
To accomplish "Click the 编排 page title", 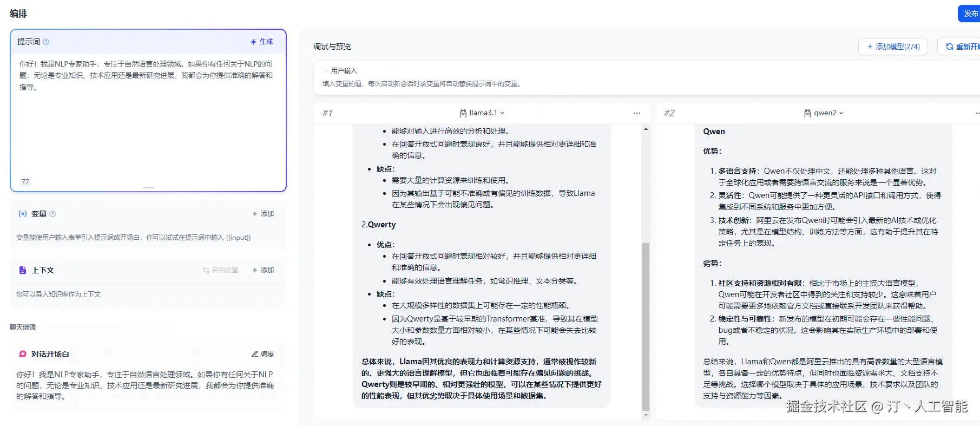I will click(x=18, y=14).
